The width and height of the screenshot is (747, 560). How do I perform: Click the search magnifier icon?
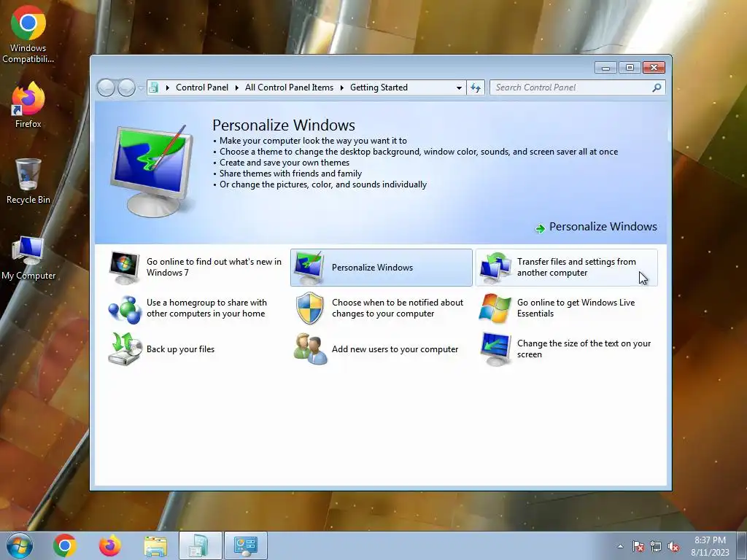(657, 87)
